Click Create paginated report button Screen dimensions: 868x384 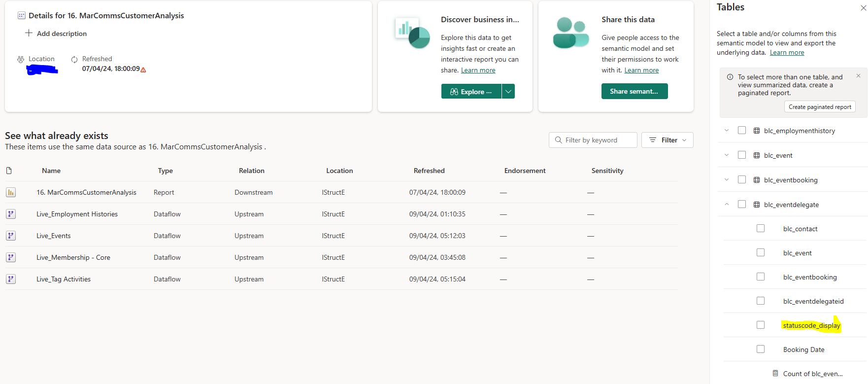tap(820, 107)
